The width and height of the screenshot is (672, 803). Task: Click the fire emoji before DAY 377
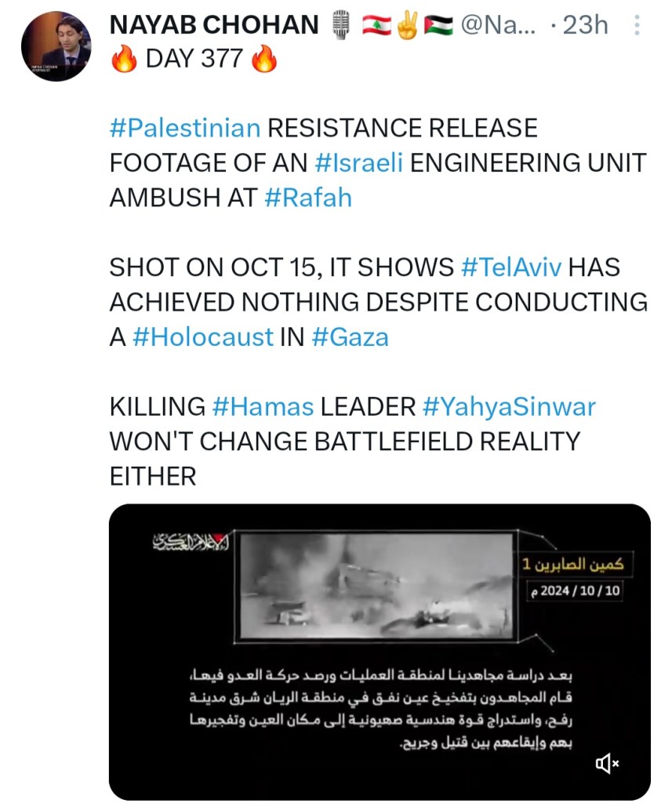[x=124, y=60]
